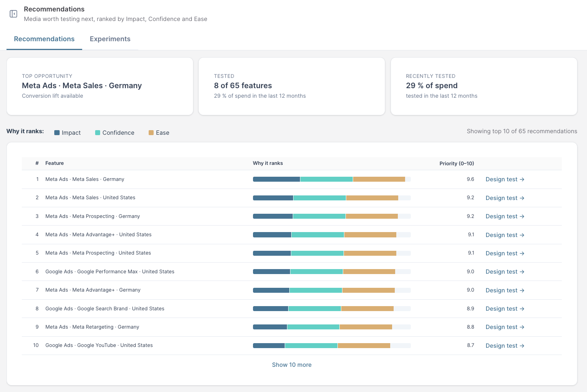Select row Meta Advantage+ · Germany

[x=292, y=290]
